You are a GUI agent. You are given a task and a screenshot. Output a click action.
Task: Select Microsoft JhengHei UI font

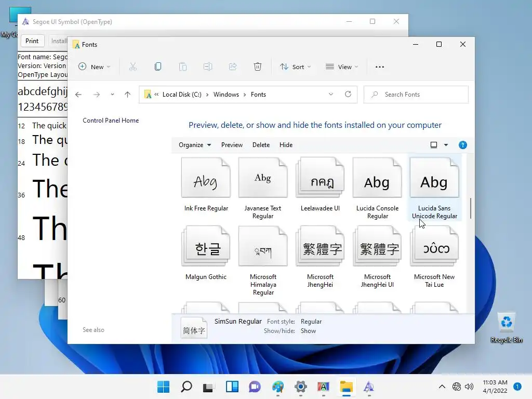[x=377, y=257]
